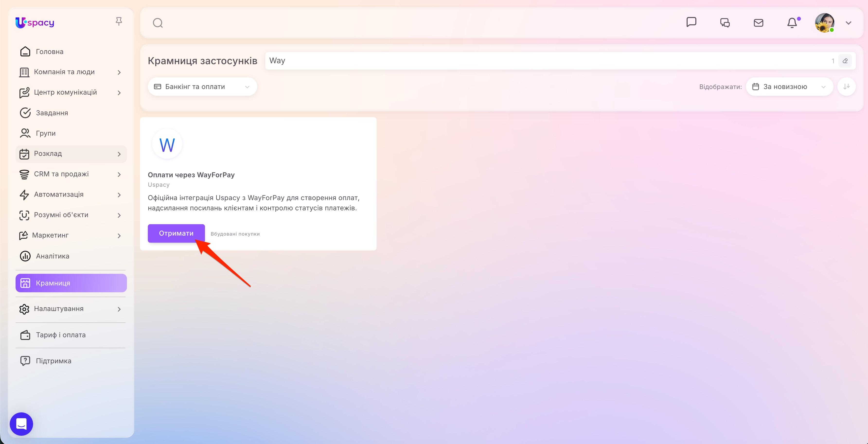Go to Головна in sidebar
The width and height of the screenshot is (868, 444).
click(x=71, y=52)
